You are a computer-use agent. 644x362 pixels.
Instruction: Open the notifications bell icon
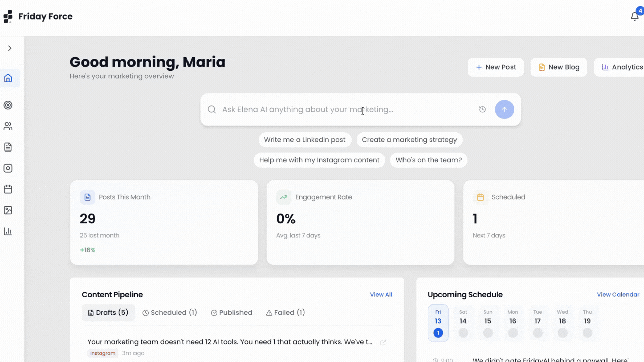tap(634, 16)
